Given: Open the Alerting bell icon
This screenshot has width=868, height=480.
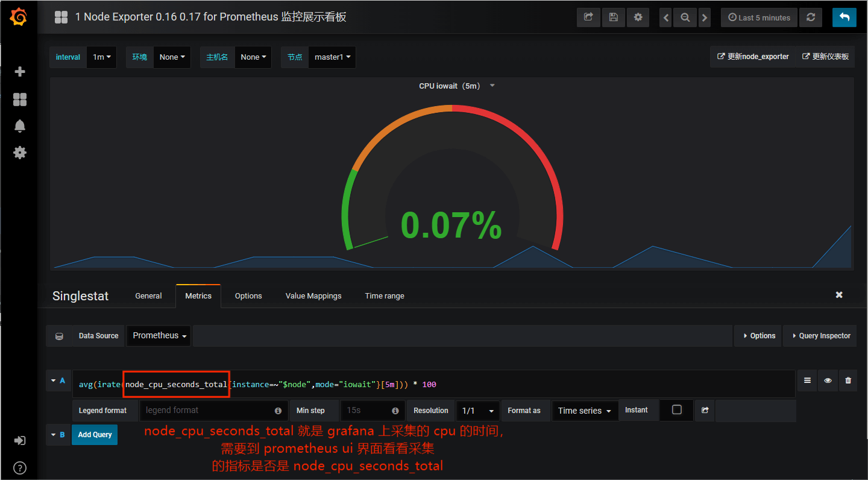Looking at the screenshot, I should (x=20, y=126).
